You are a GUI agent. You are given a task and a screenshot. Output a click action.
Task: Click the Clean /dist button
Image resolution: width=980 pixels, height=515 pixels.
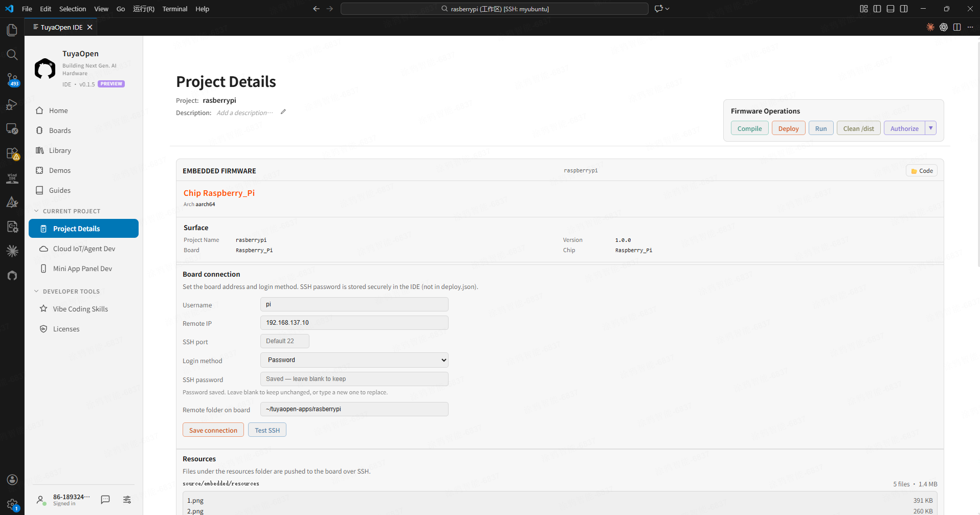point(859,128)
